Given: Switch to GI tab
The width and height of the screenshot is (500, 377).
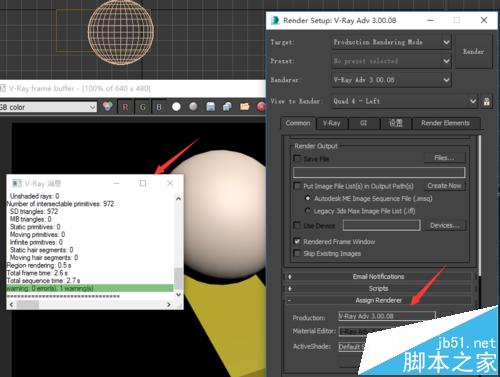Looking at the screenshot, I should (363, 123).
